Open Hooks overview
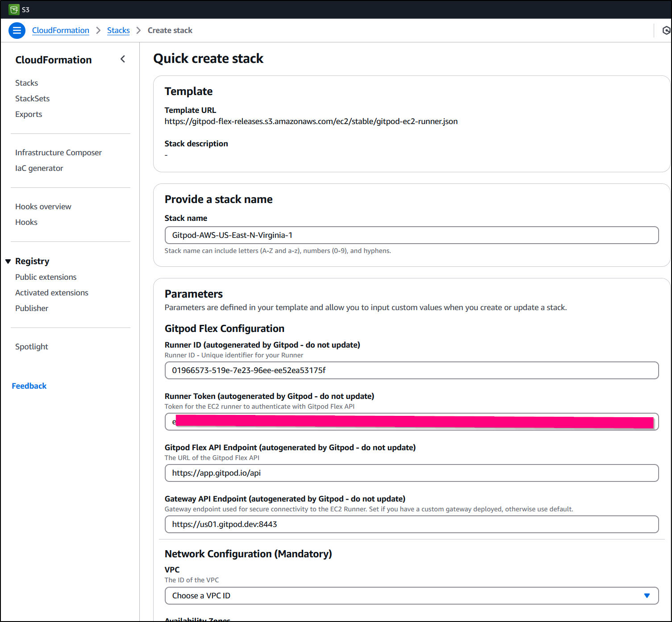The height and width of the screenshot is (622, 672). coord(43,207)
